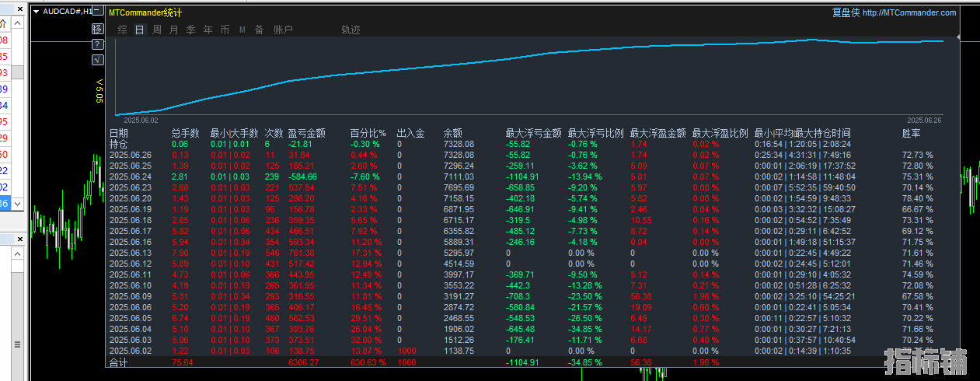Click the 出入金 column header
Image resolution: width=980 pixels, height=381 pixels.
pos(410,133)
